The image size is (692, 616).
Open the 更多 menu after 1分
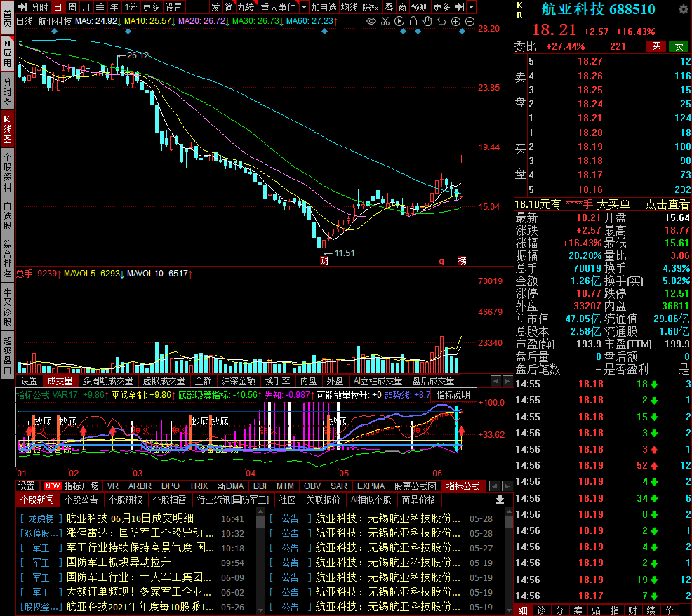151,7
